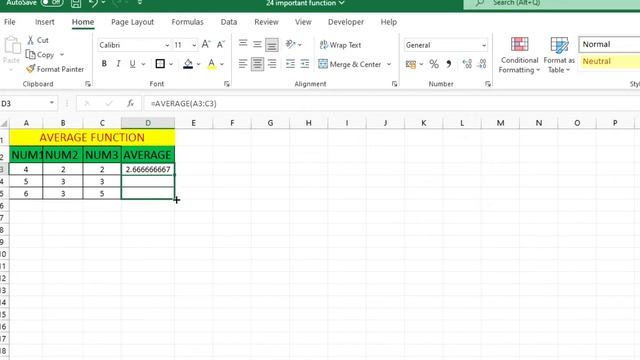Screen dimensions: 640x360
Task: Click the Copy icon
Action: [31, 54]
